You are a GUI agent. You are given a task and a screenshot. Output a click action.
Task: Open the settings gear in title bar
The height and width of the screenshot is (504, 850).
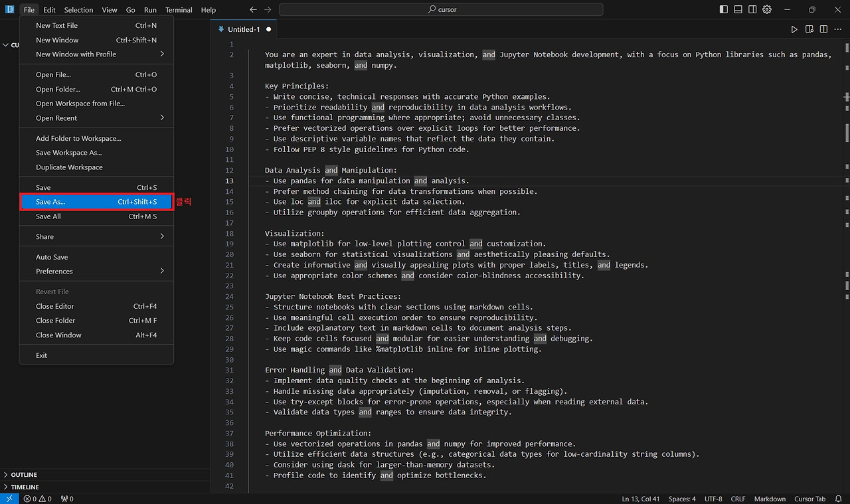767,9
